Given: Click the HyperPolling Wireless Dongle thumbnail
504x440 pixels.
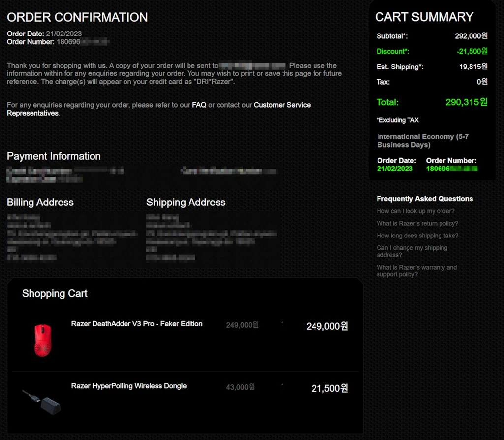Looking at the screenshot, I should (x=41, y=402).
